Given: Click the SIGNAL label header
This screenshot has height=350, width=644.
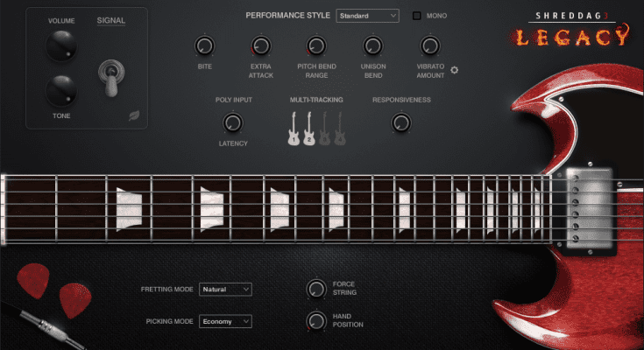Looking at the screenshot, I should pyautogui.click(x=110, y=19).
